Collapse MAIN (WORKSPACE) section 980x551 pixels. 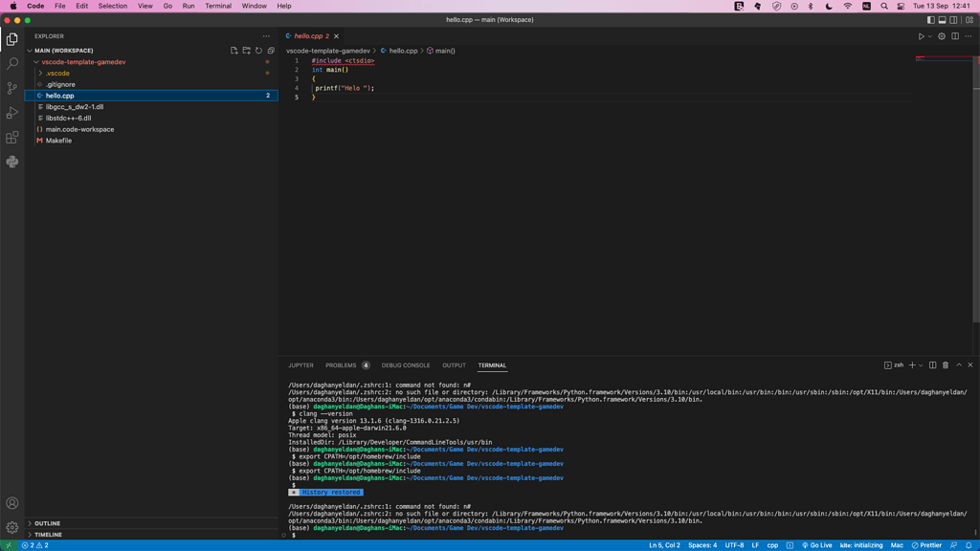point(30,51)
